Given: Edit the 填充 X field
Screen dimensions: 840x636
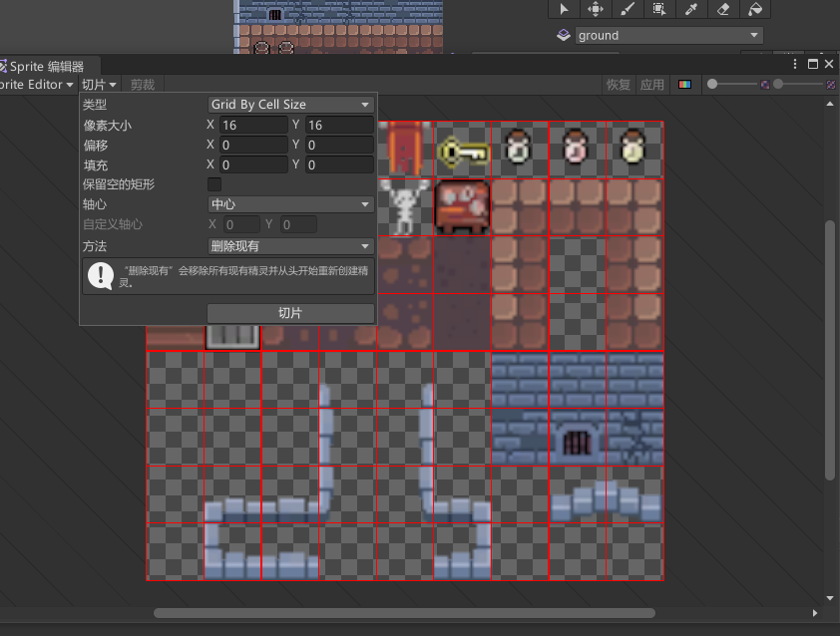Looking at the screenshot, I should tap(253, 164).
